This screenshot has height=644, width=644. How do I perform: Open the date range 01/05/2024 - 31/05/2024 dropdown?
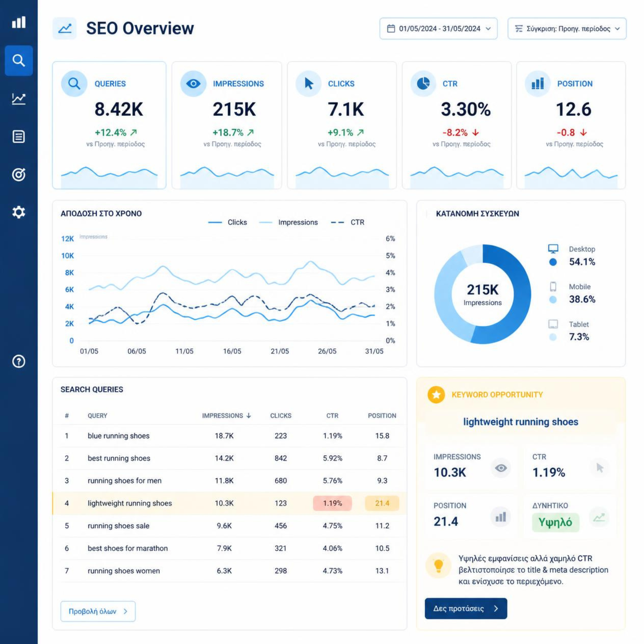[439, 29]
